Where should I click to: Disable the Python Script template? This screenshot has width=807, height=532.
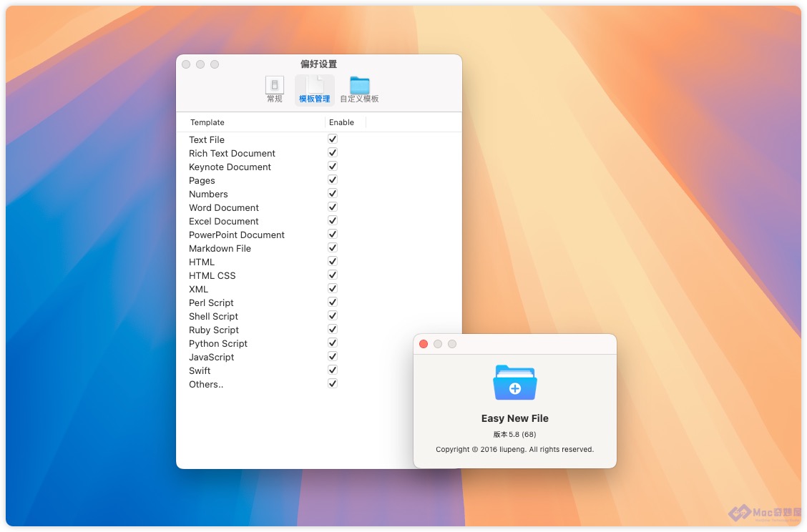pos(333,343)
